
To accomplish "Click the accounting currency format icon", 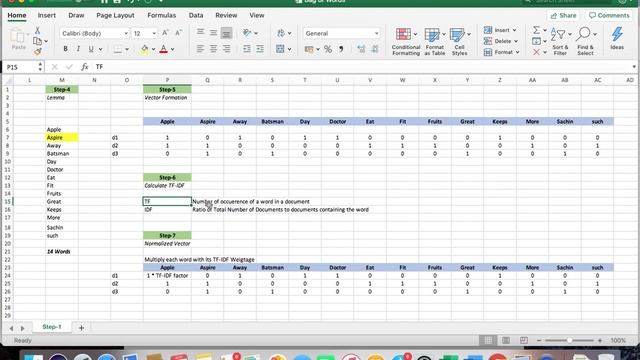I will click(x=309, y=49).
